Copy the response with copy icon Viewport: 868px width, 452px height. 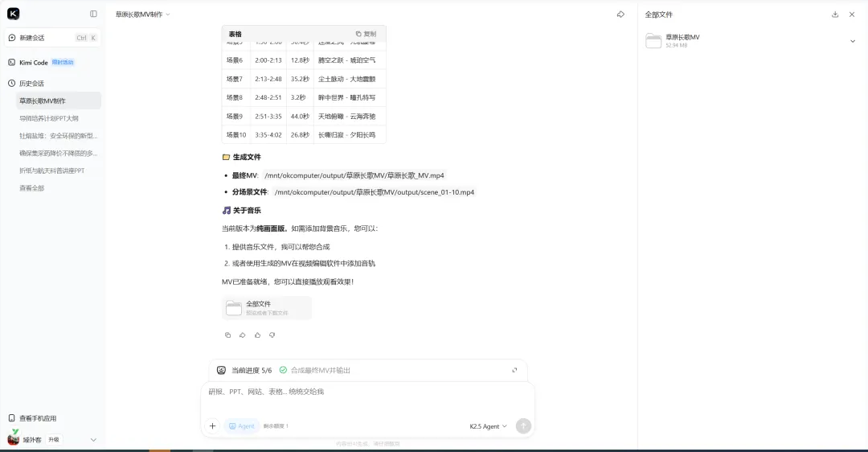click(227, 335)
